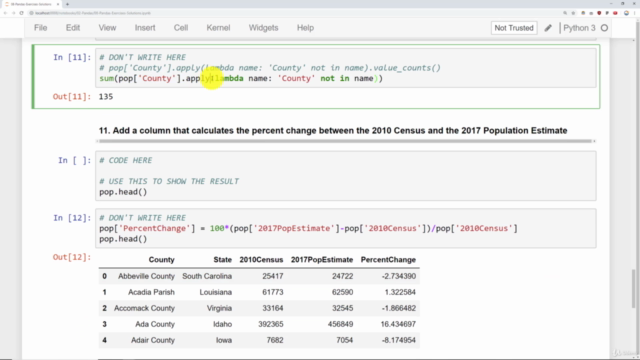This screenshot has height=360, width=640.
Task: Click the pencil edit mode icon
Action: pos(548,28)
